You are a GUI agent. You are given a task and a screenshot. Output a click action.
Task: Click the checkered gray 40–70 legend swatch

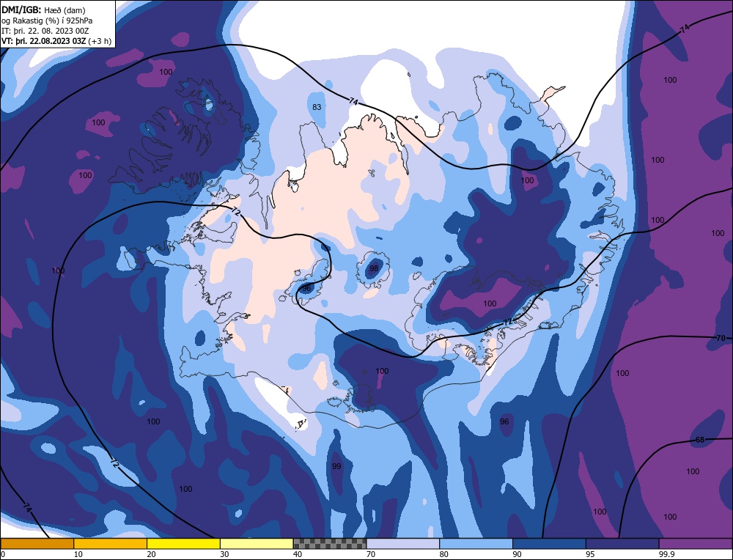point(330,543)
